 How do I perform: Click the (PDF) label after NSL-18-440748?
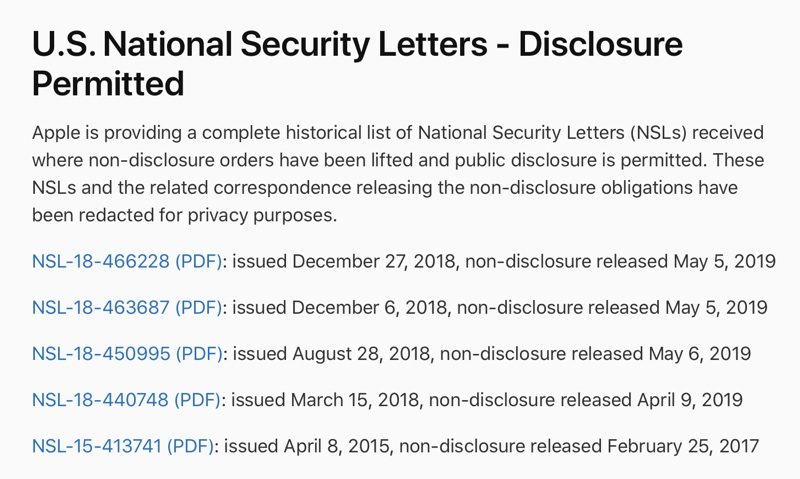pyautogui.click(x=197, y=399)
